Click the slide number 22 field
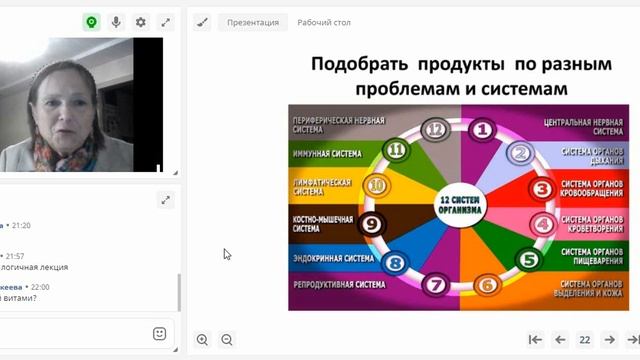 pos(585,340)
